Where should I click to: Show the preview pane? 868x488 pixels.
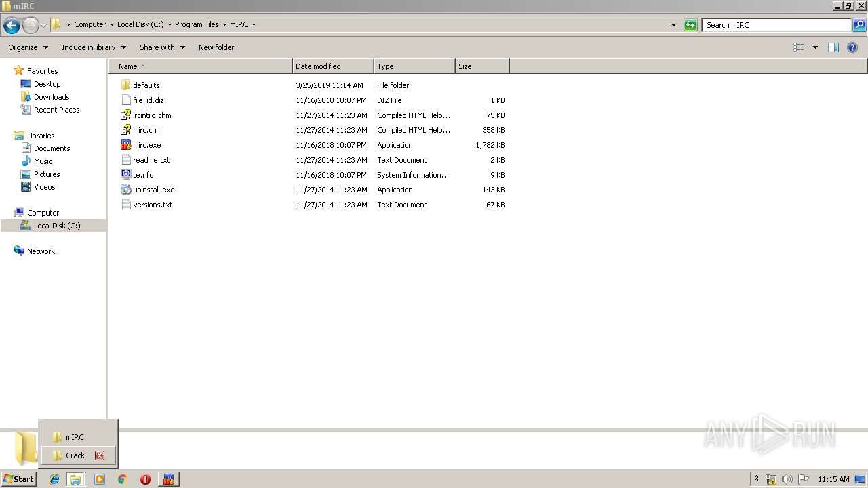[833, 47]
